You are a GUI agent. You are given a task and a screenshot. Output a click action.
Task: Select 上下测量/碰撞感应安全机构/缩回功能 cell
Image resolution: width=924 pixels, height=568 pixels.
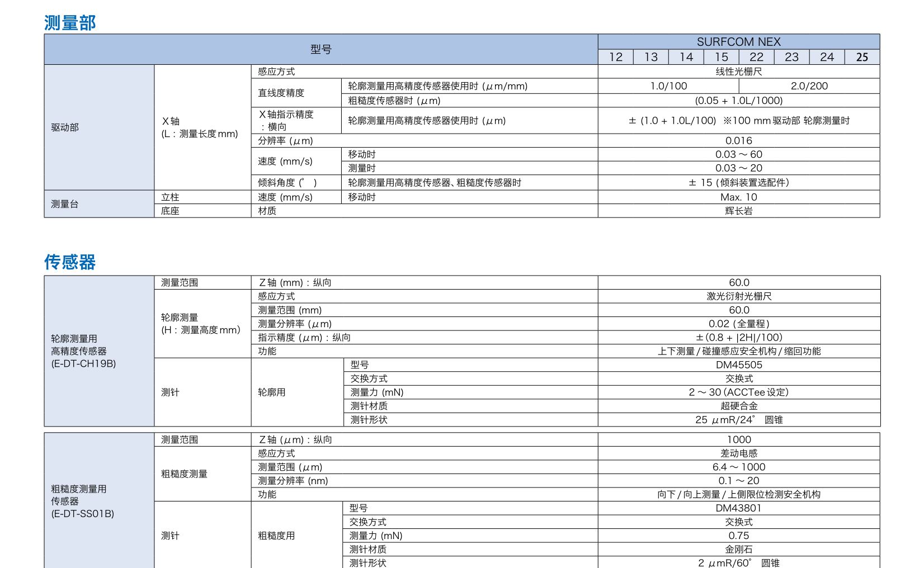point(739,351)
